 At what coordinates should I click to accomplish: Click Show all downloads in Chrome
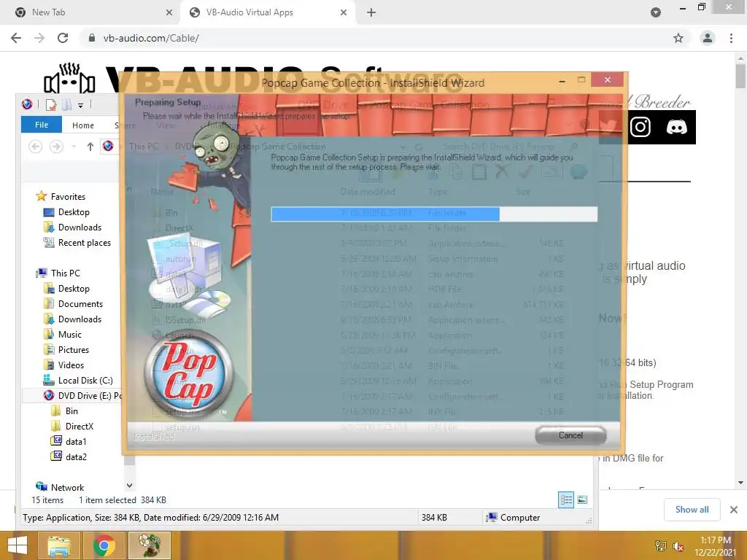pyautogui.click(x=692, y=510)
